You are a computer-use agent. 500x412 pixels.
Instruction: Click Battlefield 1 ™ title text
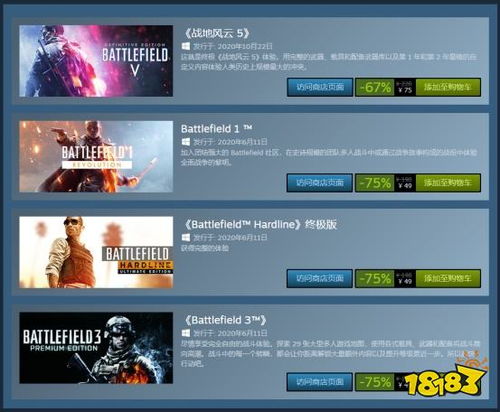pos(216,129)
